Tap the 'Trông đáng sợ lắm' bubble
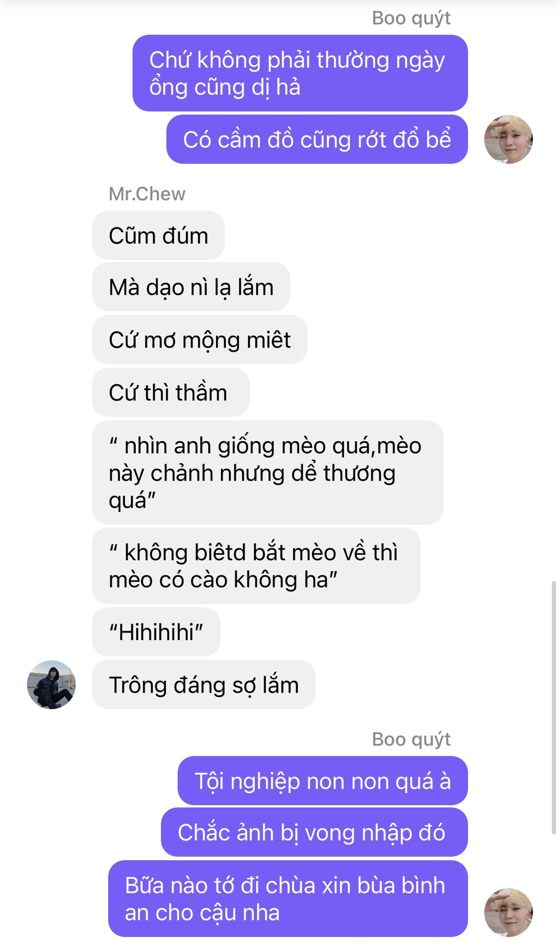The image size is (560, 941). [203, 684]
